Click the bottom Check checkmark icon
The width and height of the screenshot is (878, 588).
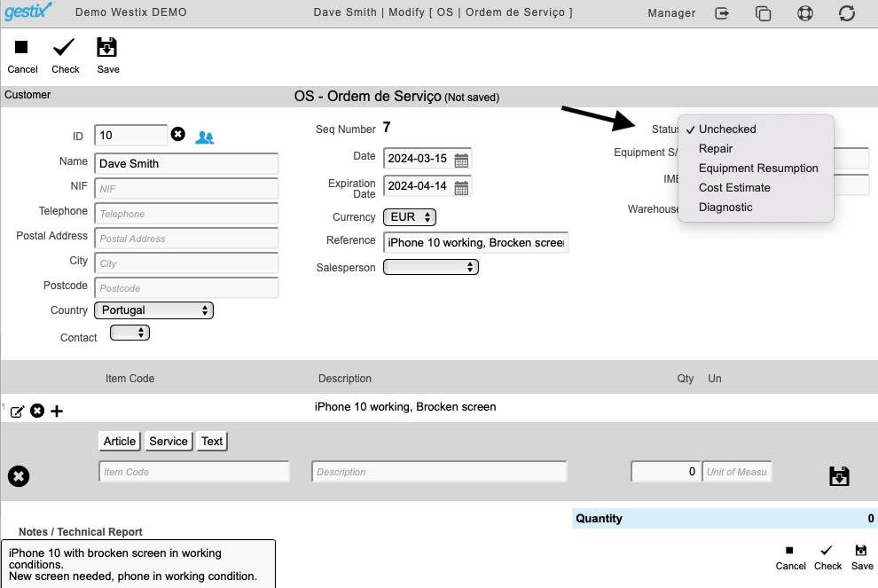coord(827,551)
